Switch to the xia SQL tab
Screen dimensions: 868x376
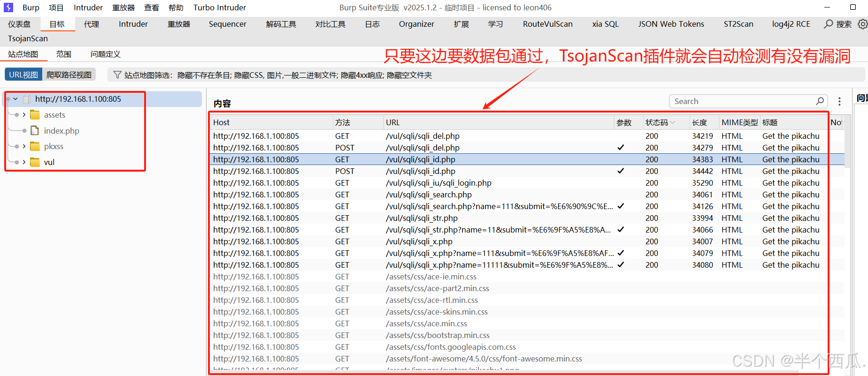[x=606, y=24]
